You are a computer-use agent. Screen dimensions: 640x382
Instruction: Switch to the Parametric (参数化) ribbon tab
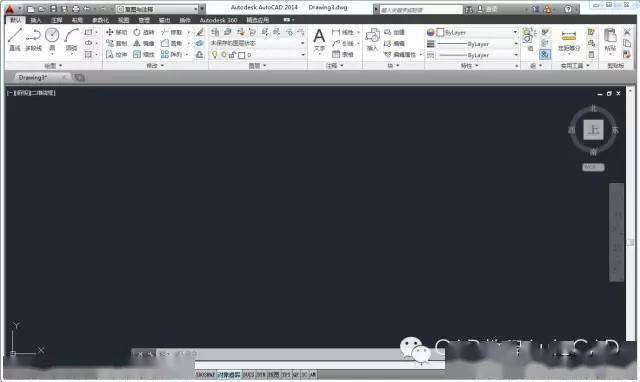pyautogui.click(x=100, y=20)
